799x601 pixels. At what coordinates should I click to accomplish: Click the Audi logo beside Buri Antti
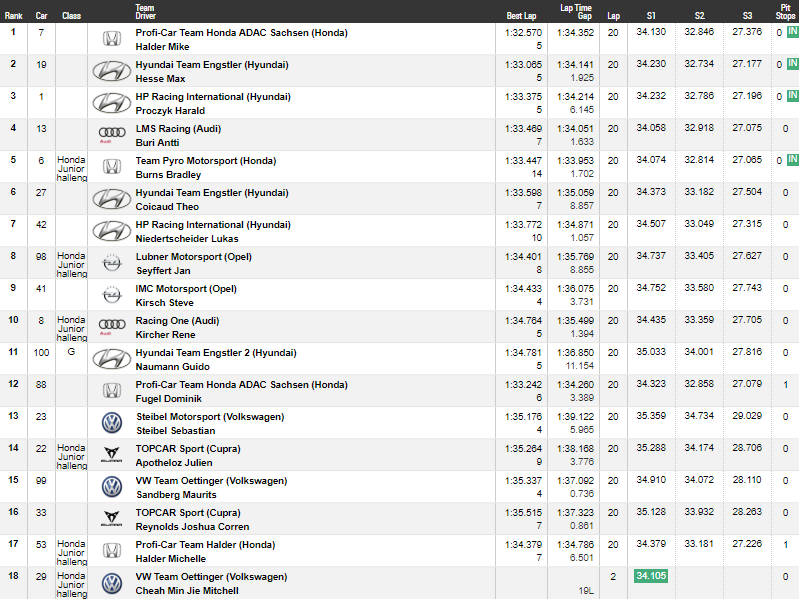click(112, 134)
